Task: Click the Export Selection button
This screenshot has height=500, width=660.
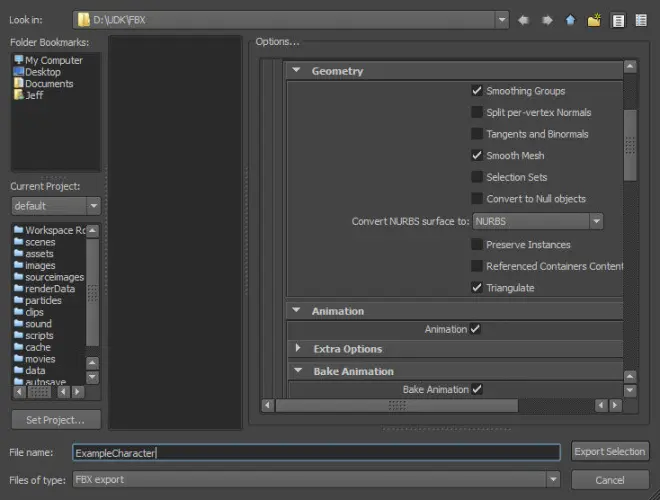Action: [x=609, y=452]
